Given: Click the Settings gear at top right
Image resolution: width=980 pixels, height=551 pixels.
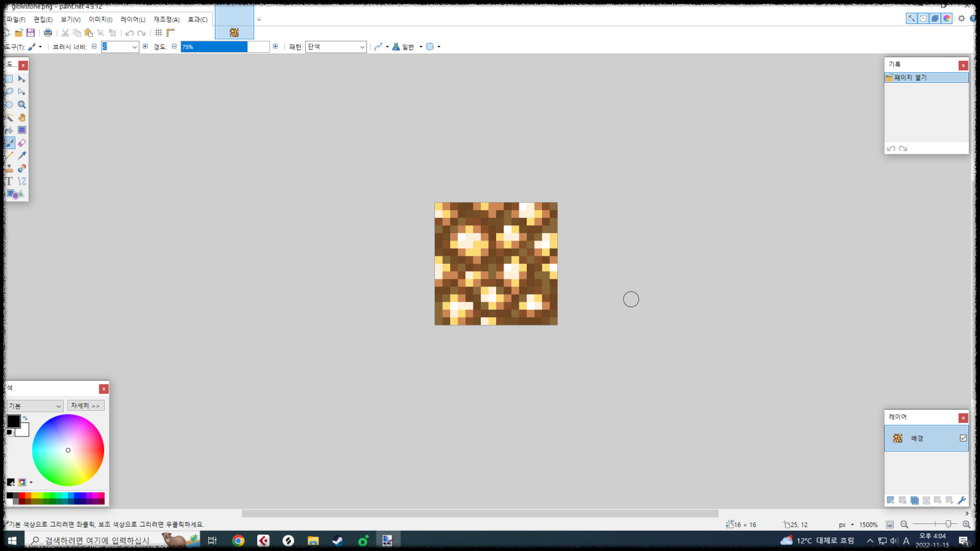Looking at the screenshot, I should (962, 18).
